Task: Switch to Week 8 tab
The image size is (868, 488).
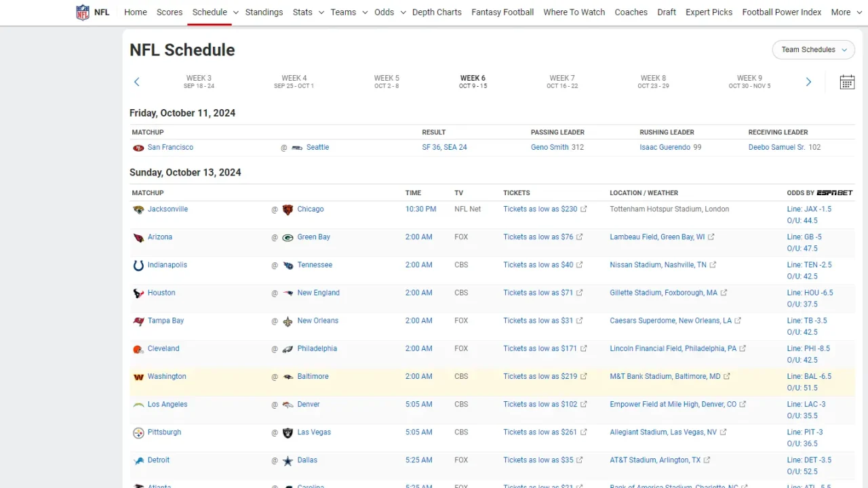Action: pyautogui.click(x=653, y=82)
